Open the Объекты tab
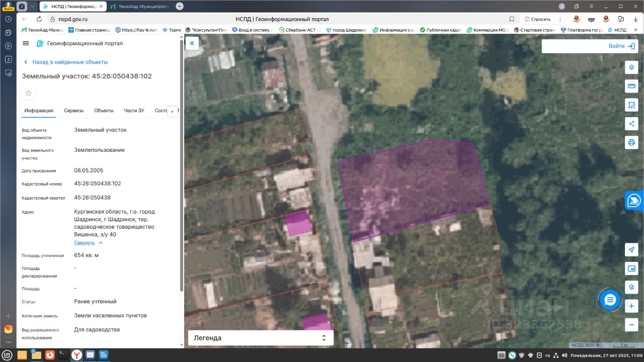The width and height of the screenshot is (644, 362). coord(104,111)
